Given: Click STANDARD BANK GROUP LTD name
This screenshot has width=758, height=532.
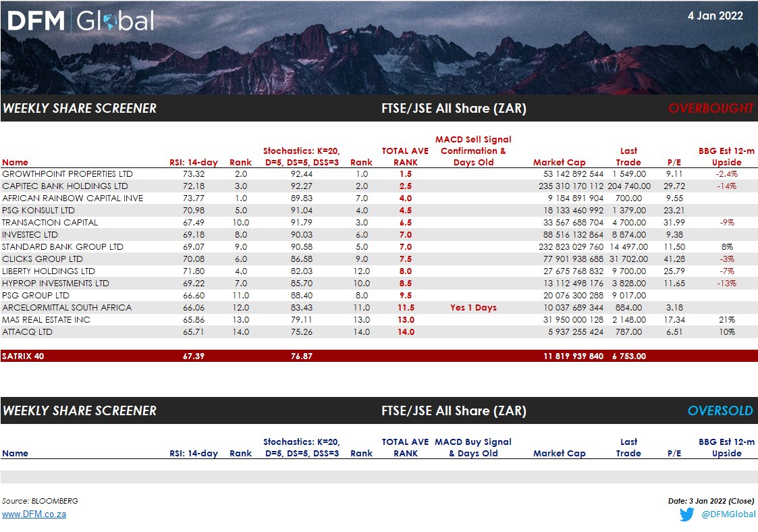Looking at the screenshot, I should coord(62,246).
